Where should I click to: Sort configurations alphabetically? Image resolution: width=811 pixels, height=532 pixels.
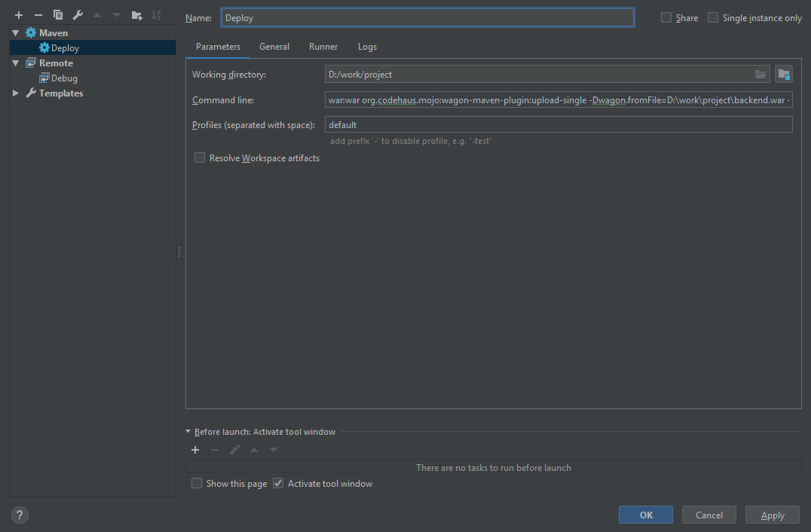tap(157, 14)
